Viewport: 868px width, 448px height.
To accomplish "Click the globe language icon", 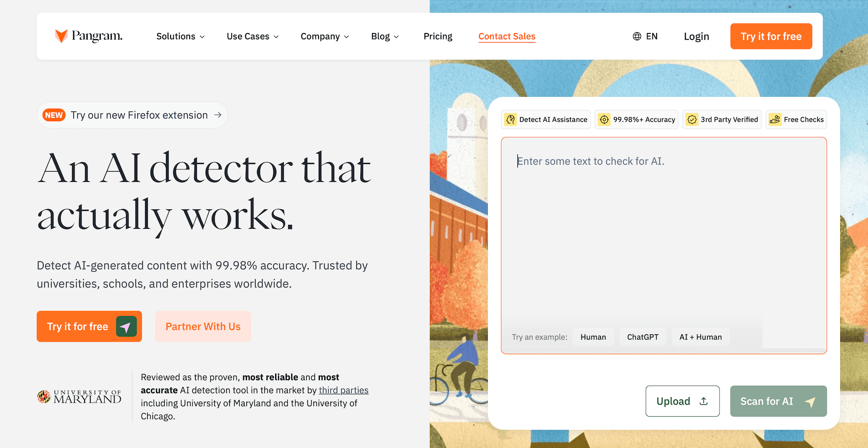I will pyautogui.click(x=637, y=36).
